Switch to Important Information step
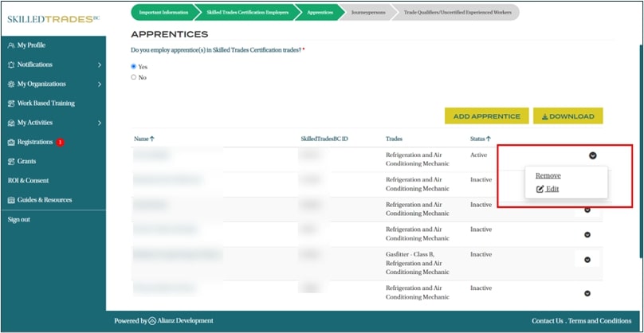Viewport: 644px width, 333px height. tap(163, 13)
